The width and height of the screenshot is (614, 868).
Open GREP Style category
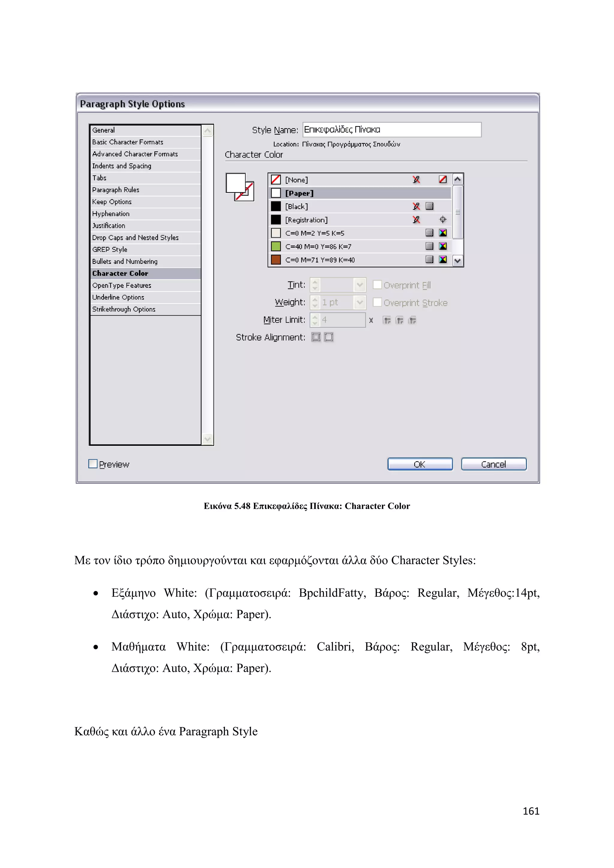(146, 249)
